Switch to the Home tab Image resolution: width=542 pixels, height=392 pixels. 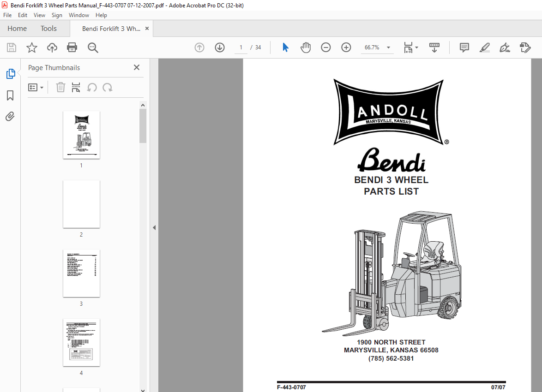coord(17,28)
